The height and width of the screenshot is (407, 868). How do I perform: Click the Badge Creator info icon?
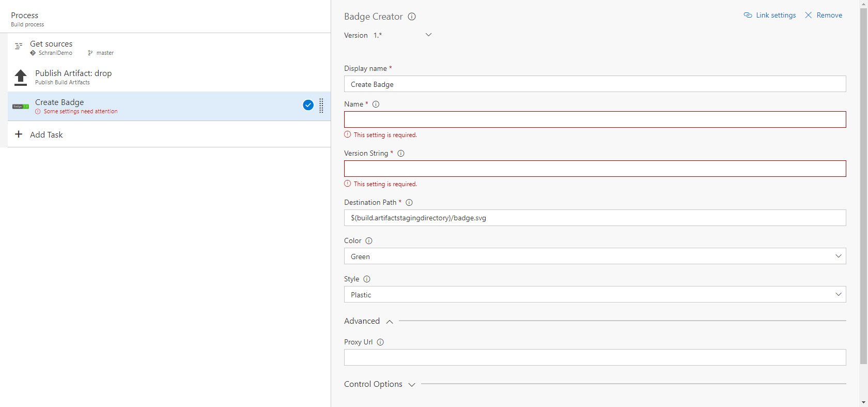tap(412, 17)
